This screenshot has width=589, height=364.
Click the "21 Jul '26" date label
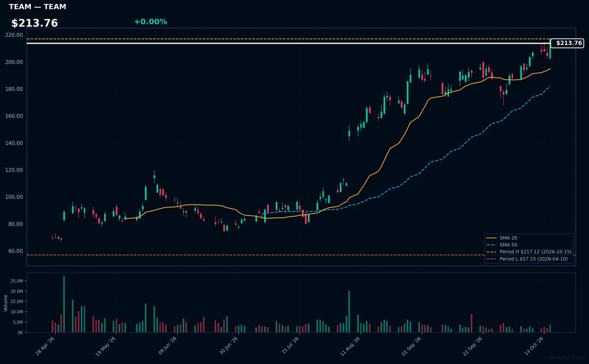(x=289, y=346)
